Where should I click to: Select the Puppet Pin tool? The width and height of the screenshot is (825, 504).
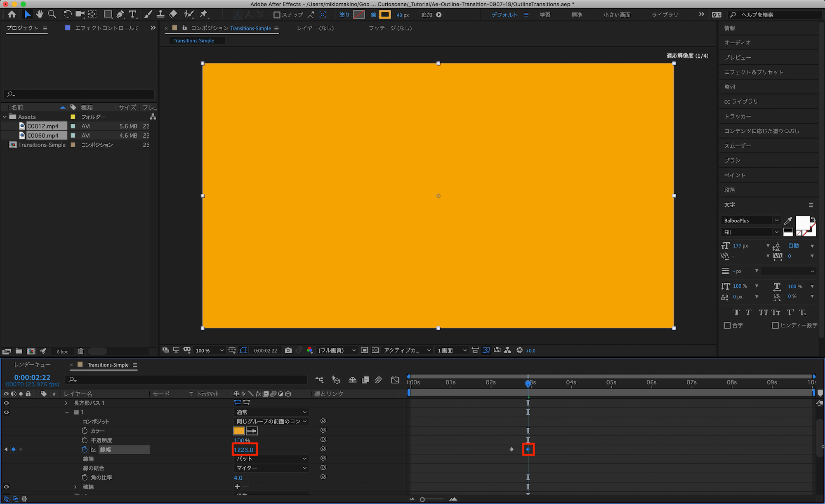point(203,14)
